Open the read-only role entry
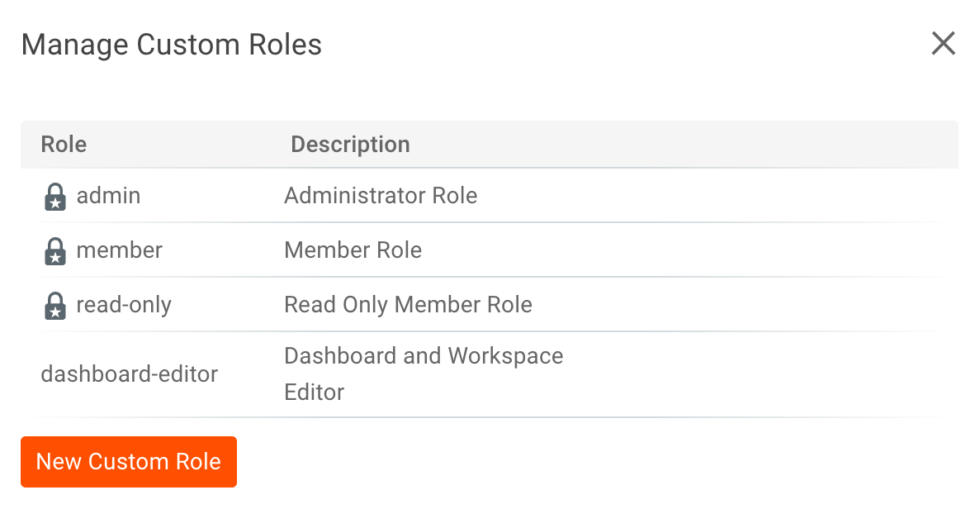 click(123, 304)
